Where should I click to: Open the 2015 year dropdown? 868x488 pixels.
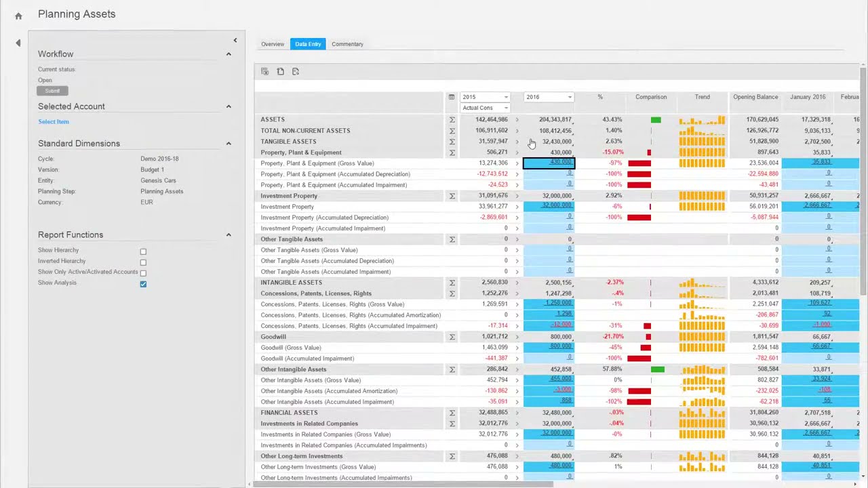pyautogui.click(x=485, y=97)
